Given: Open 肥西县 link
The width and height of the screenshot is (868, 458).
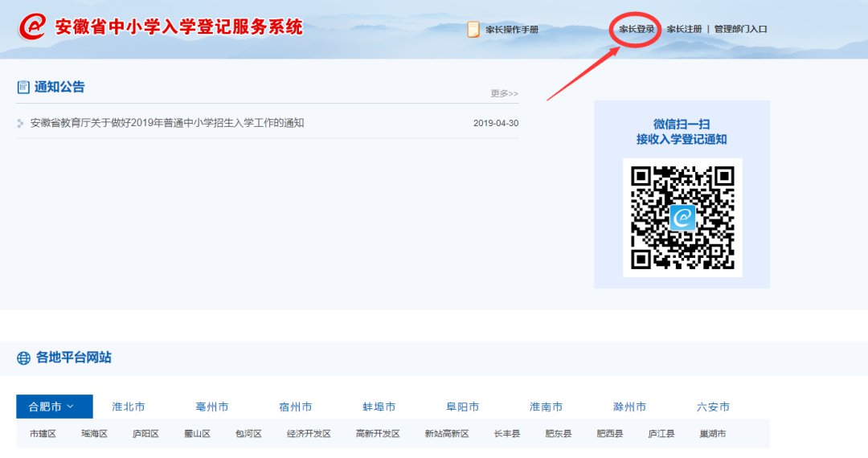Looking at the screenshot, I should point(610,434).
